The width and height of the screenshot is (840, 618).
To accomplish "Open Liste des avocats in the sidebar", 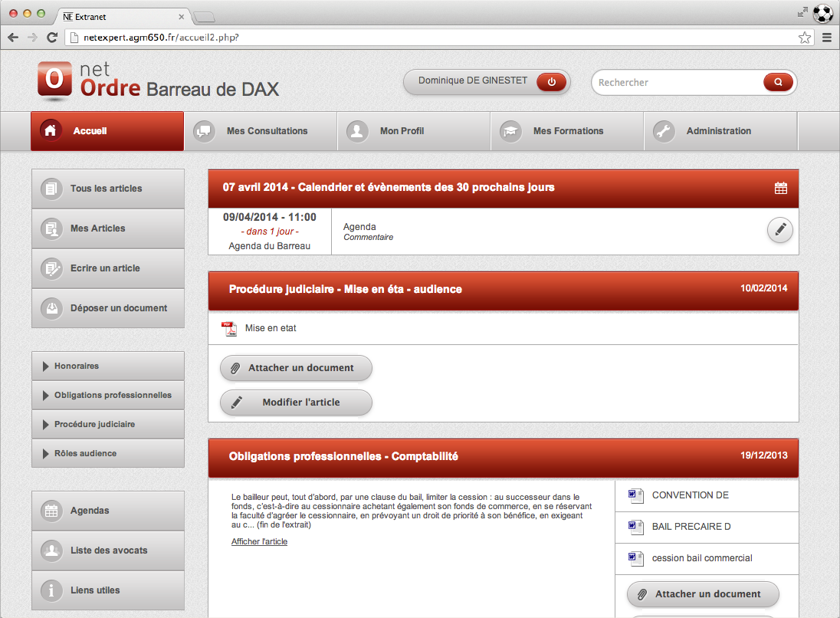I will (107, 551).
